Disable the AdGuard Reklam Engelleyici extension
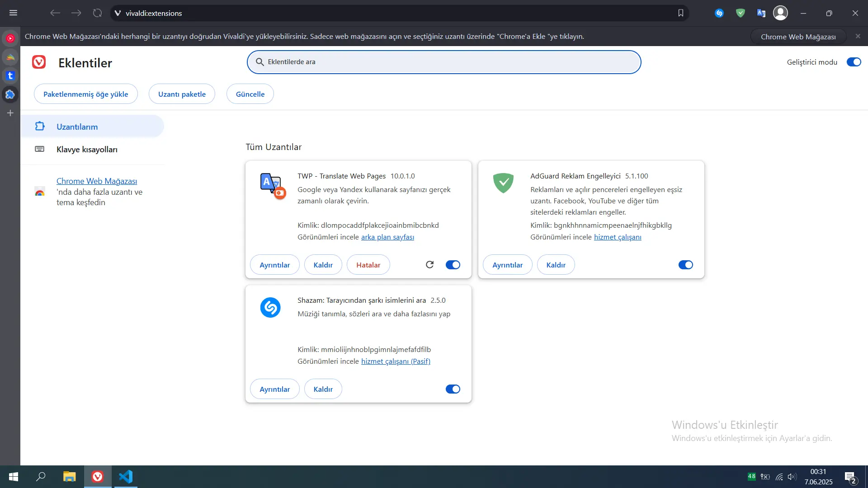Viewport: 868px width, 488px height. pyautogui.click(x=686, y=265)
